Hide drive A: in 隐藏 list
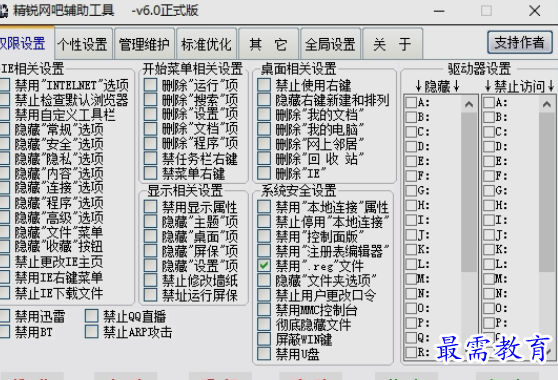Image resolution: width=558 pixels, height=380 pixels. (411, 102)
